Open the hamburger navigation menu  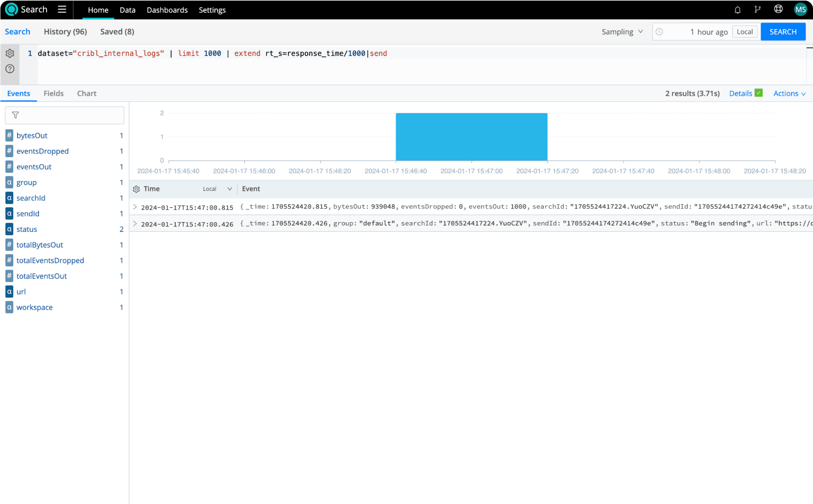(62, 9)
